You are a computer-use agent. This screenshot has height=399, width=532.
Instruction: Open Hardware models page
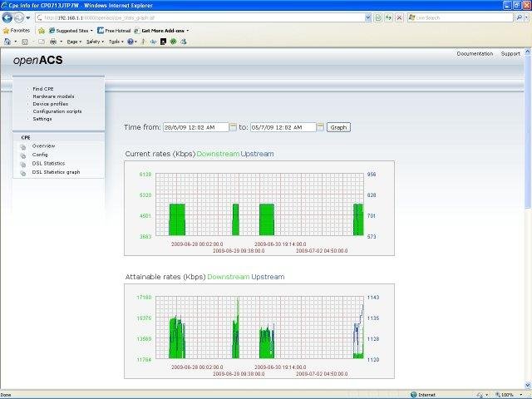click(x=53, y=96)
